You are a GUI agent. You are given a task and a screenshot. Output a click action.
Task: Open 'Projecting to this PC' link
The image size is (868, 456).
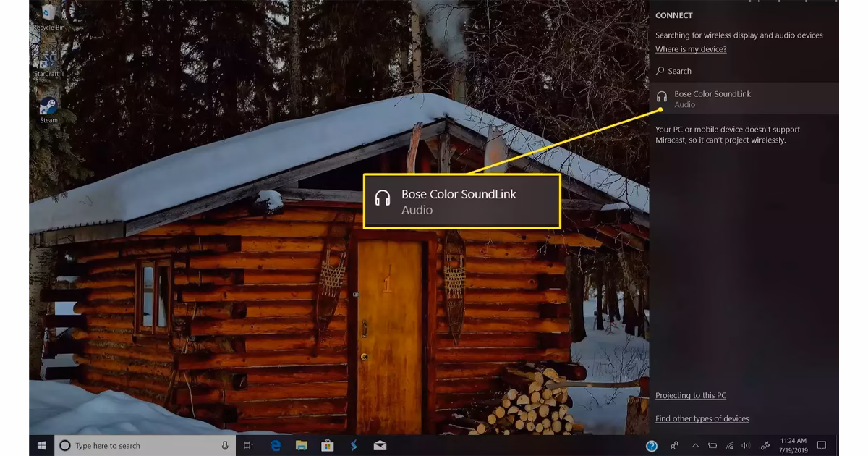pyautogui.click(x=691, y=395)
